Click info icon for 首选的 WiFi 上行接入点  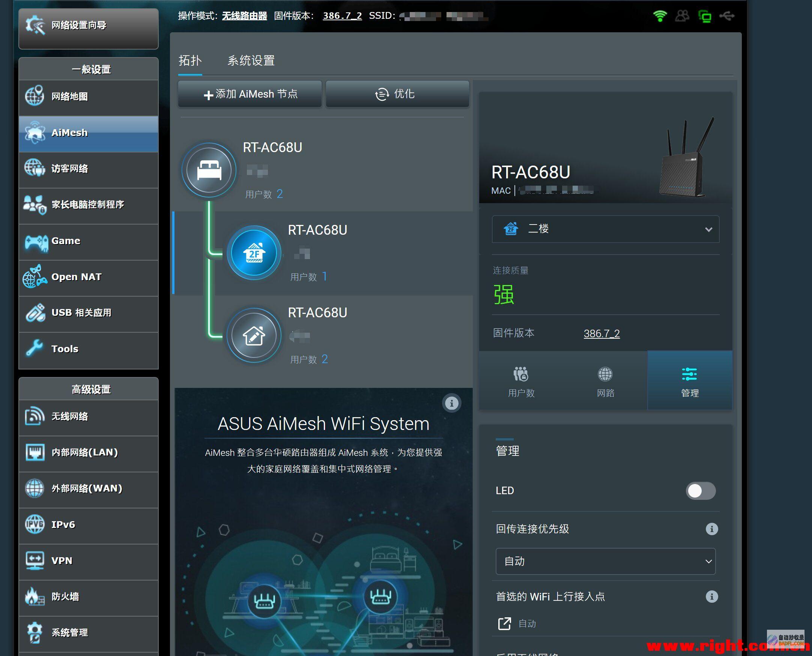[712, 597]
